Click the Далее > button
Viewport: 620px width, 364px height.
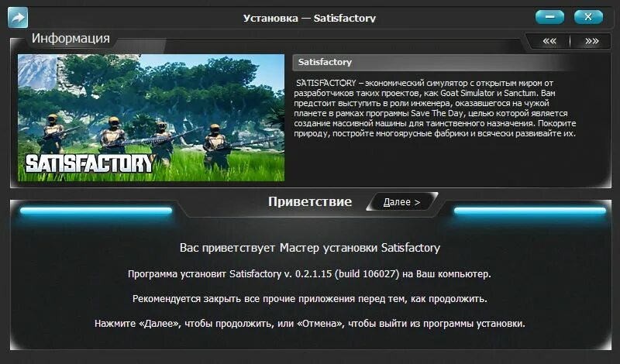point(401,202)
